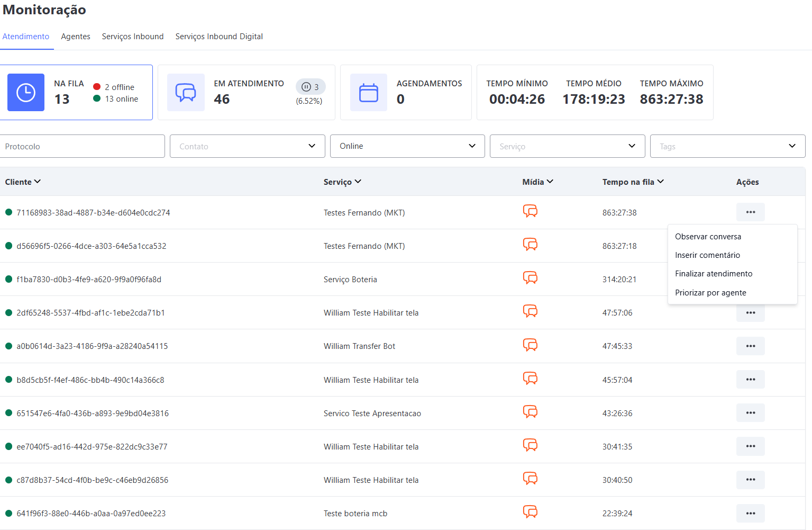This screenshot has width=812, height=530.
Task: Open the Serviços Inbound tab
Action: 133,37
